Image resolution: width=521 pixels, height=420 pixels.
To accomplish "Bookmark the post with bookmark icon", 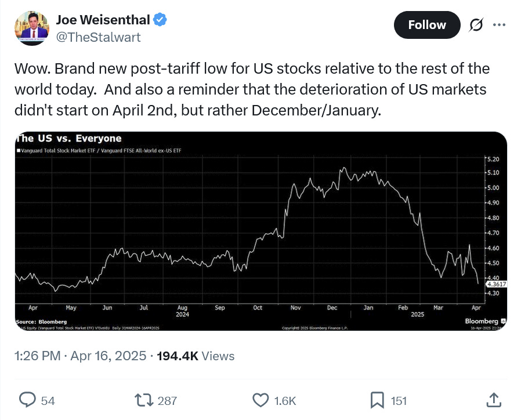I will pyautogui.click(x=377, y=400).
